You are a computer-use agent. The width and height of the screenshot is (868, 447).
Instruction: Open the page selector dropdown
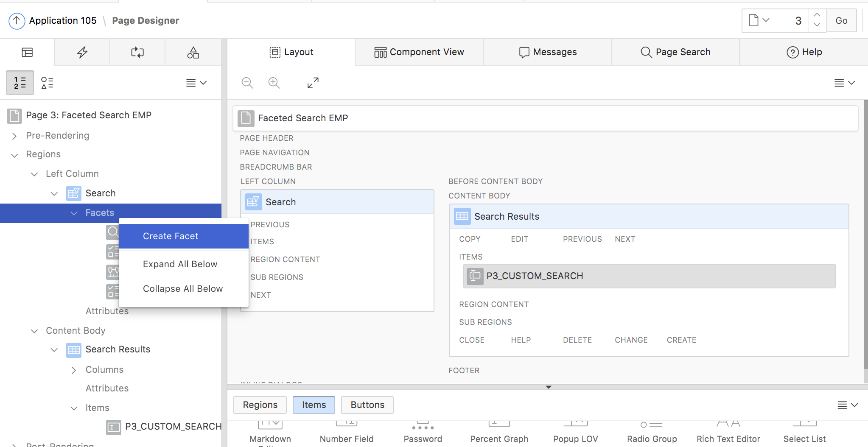[x=759, y=20]
